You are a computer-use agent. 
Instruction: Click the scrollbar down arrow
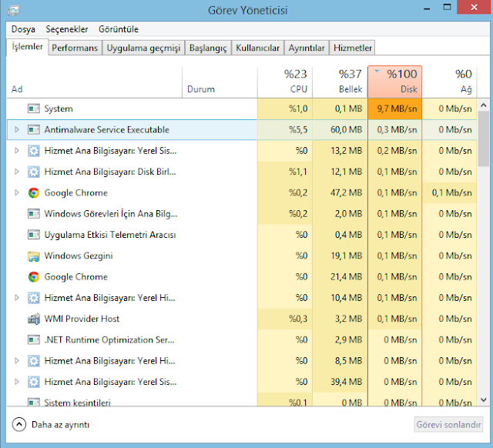[484, 400]
